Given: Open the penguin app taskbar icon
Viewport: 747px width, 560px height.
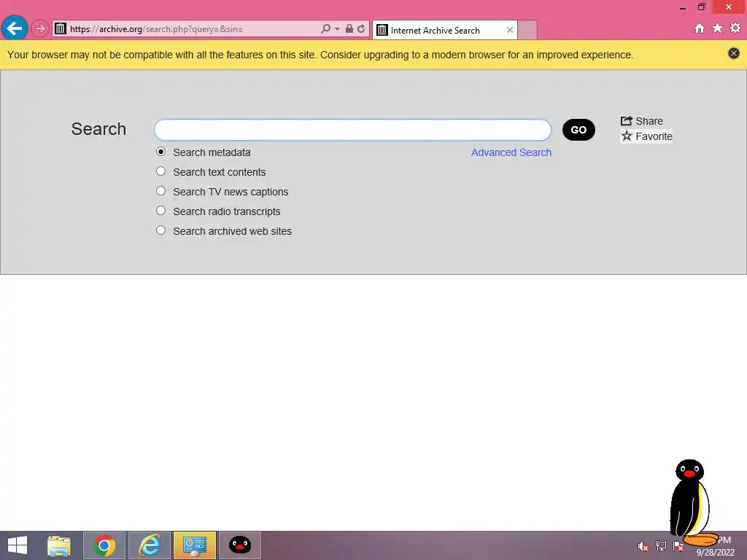Looking at the screenshot, I should (239, 545).
